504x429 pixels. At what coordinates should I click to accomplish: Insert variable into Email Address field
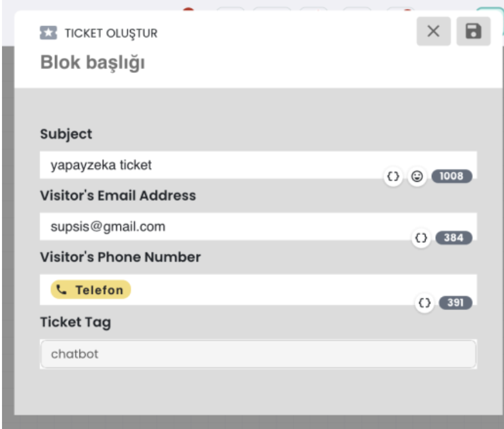point(421,238)
